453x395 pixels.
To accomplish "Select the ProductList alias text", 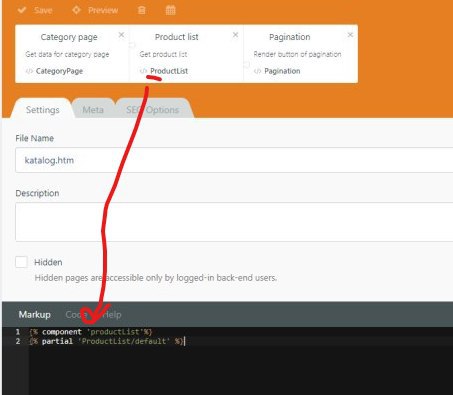I will point(169,71).
